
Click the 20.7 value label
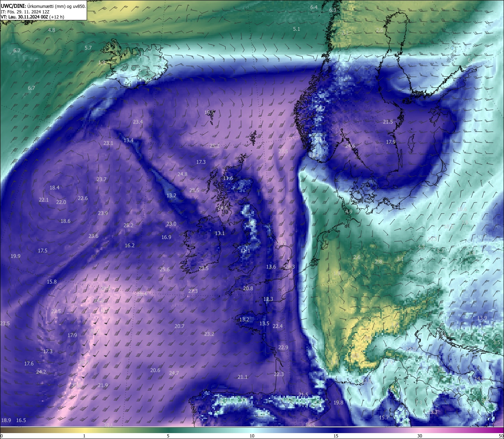(x=179, y=326)
